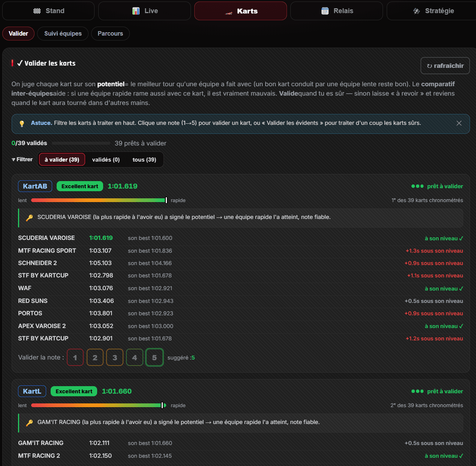Click GAM'IT RACING row in KartL
This screenshot has height=466, width=476.
tap(240, 443)
